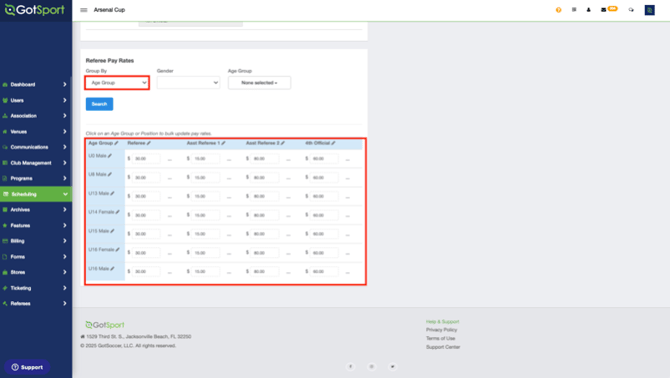Click Asst Referee 2 field for U15 Male
Screen dimensions: 670x378
[x=264, y=234]
